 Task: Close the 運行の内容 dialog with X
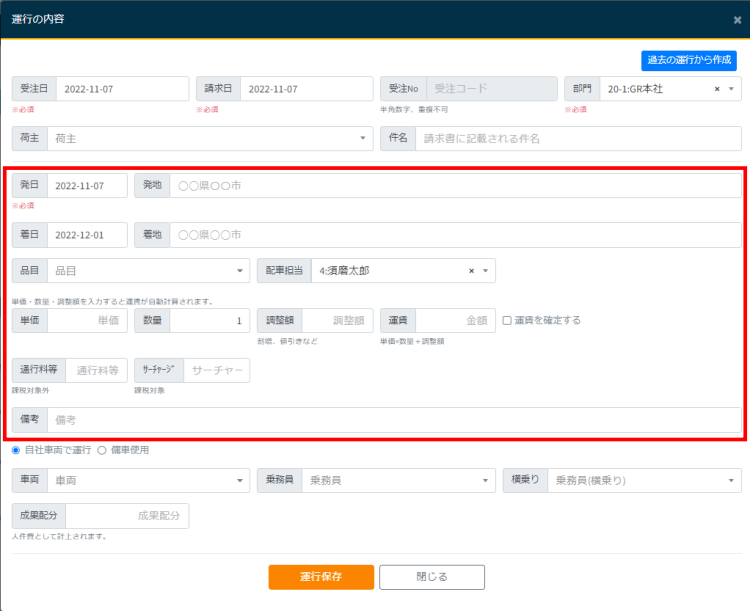tap(737, 19)
